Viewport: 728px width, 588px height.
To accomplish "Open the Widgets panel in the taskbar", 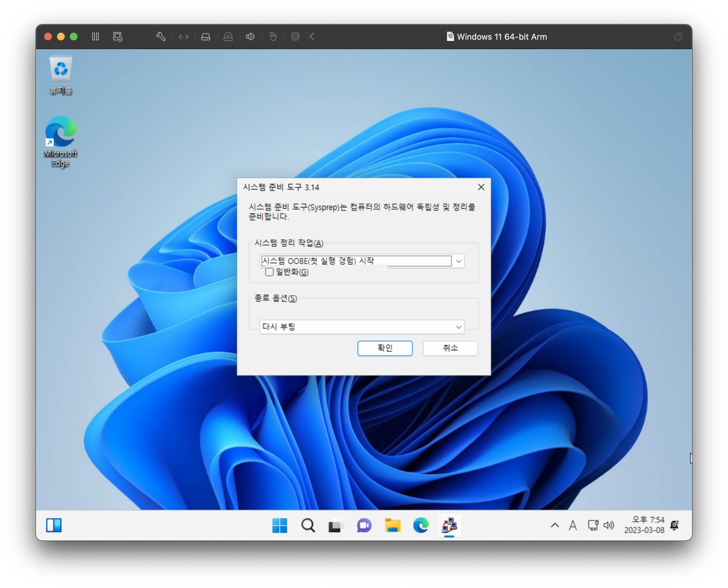I will (54, 525).
